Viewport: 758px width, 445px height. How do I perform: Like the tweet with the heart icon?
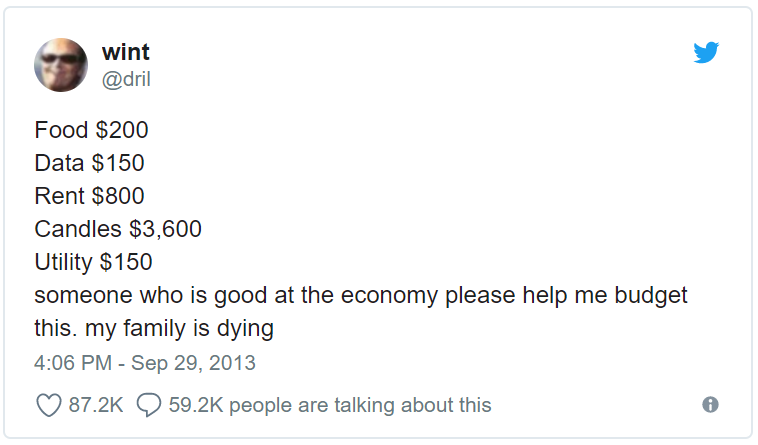pos(49,405)
